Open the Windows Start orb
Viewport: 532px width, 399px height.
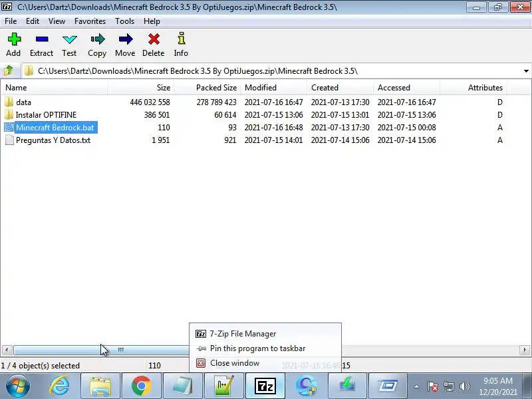coord(17,386)
